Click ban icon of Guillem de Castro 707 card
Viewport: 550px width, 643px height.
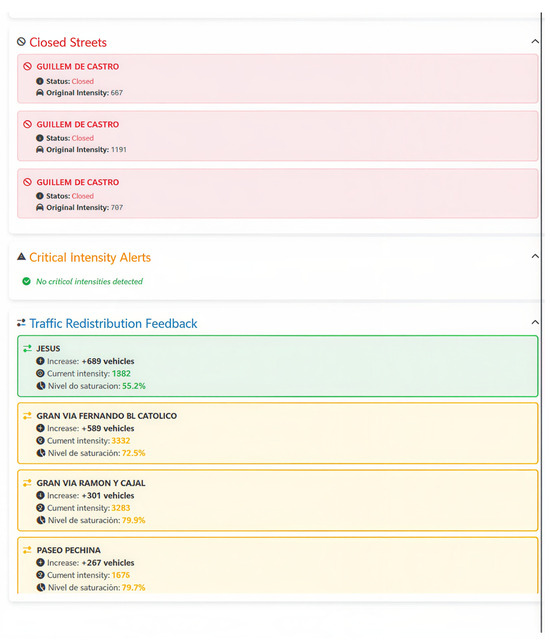tap(27, 182)
